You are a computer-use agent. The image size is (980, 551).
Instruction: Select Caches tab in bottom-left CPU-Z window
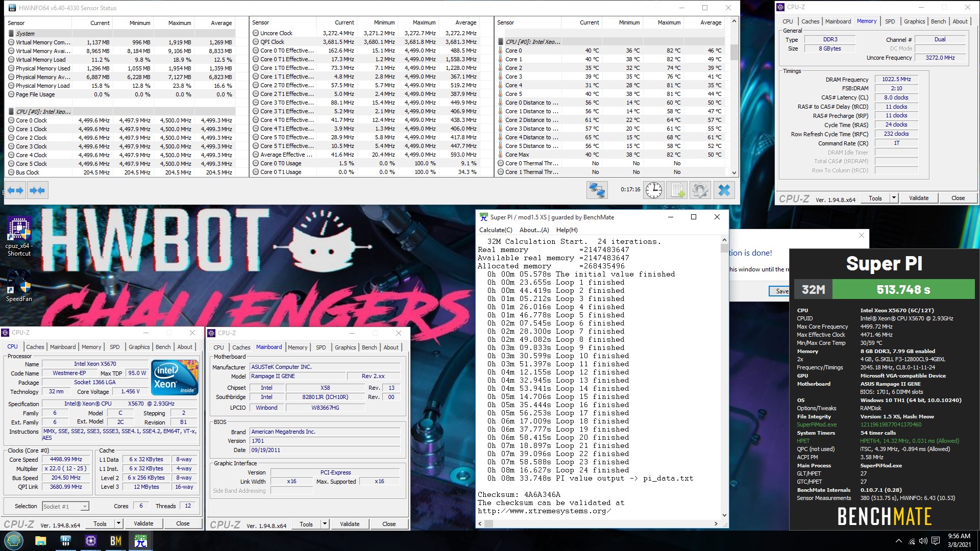[35, 347]
